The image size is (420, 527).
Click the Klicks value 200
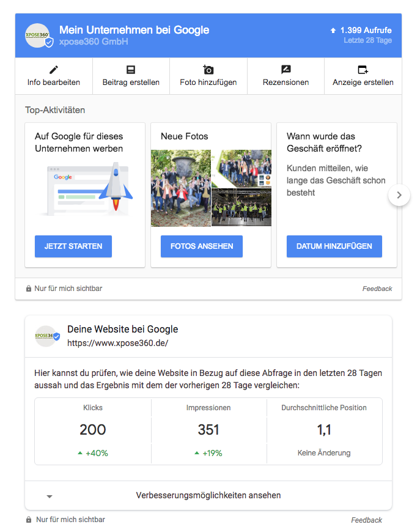pyautogui.click(x=93, y=430)
